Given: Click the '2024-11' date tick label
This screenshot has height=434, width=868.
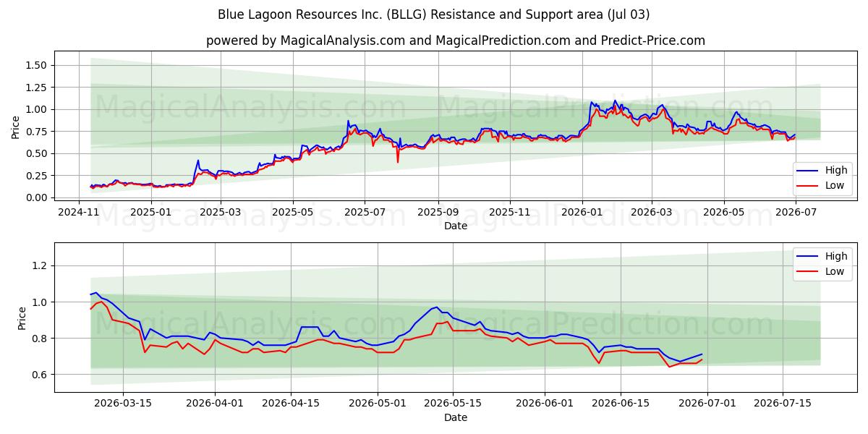Looking at the screenshot, I should click(x=78, y=212).
